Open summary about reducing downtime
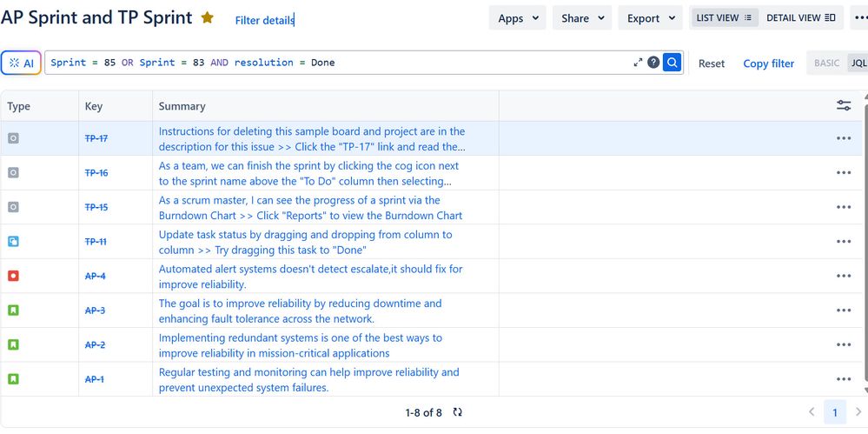The height and width of the screenshot is (434, 868). (x=300, y=311)
